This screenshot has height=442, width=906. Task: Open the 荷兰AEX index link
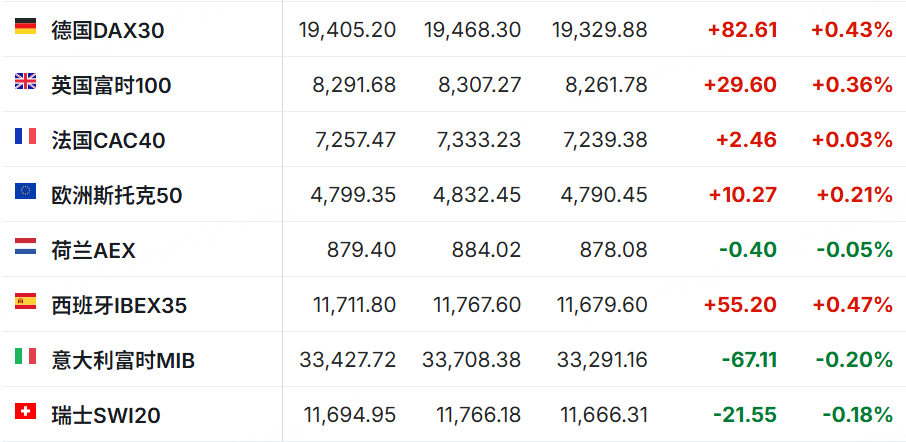pos(94,250)
